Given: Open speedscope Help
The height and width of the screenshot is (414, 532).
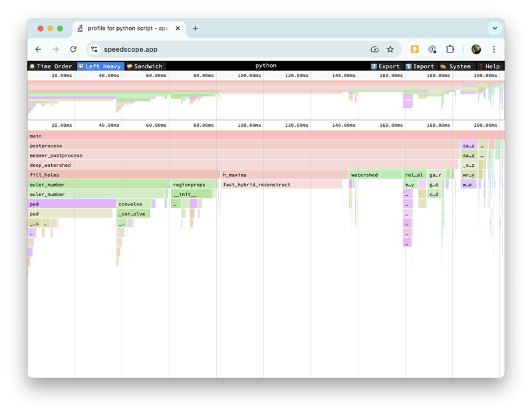Looking at the screenshot, I should [489, 66].
